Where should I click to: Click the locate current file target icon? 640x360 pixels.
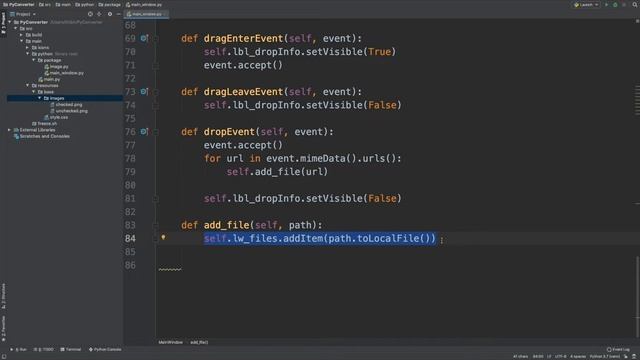90,14
